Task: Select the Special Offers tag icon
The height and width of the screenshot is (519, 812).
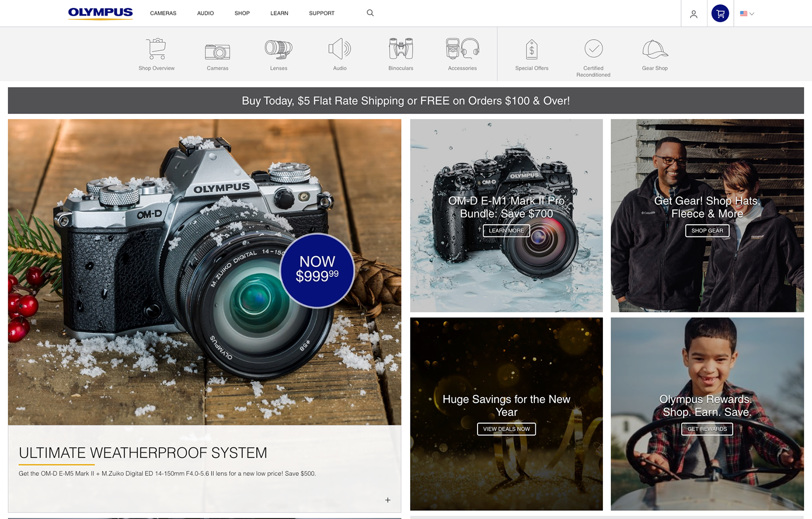Action: point(532,49)
